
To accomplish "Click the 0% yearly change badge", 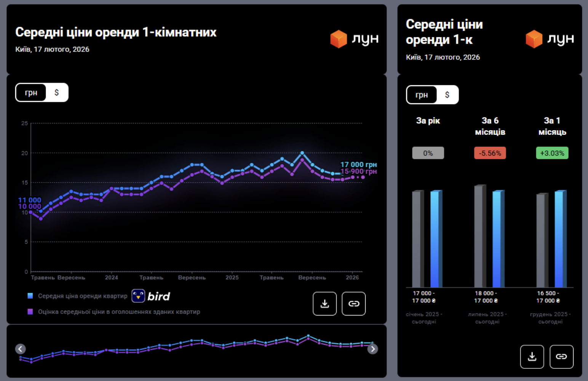I will coord(428,153).
